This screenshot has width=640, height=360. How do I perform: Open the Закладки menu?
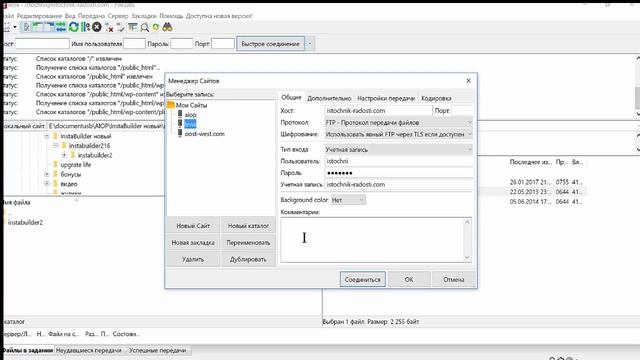(x=144, y=16)
